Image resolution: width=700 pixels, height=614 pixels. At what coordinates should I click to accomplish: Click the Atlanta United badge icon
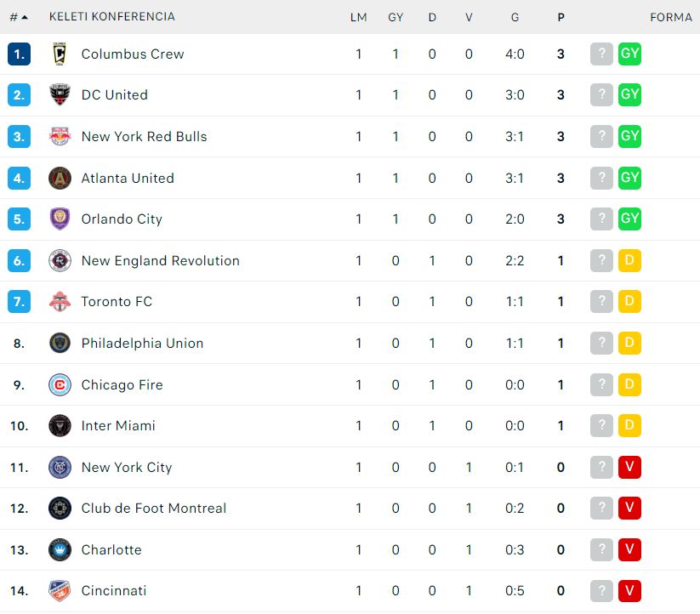60,178
